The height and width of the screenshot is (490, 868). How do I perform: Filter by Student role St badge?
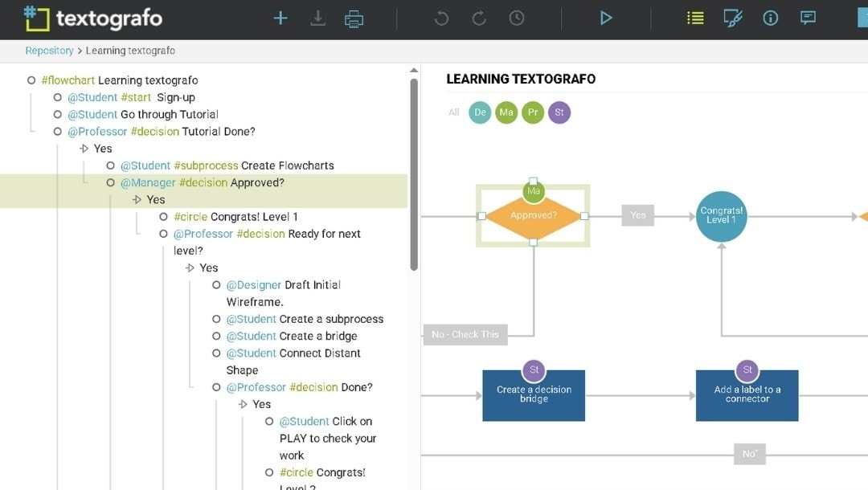pos(559,112)
